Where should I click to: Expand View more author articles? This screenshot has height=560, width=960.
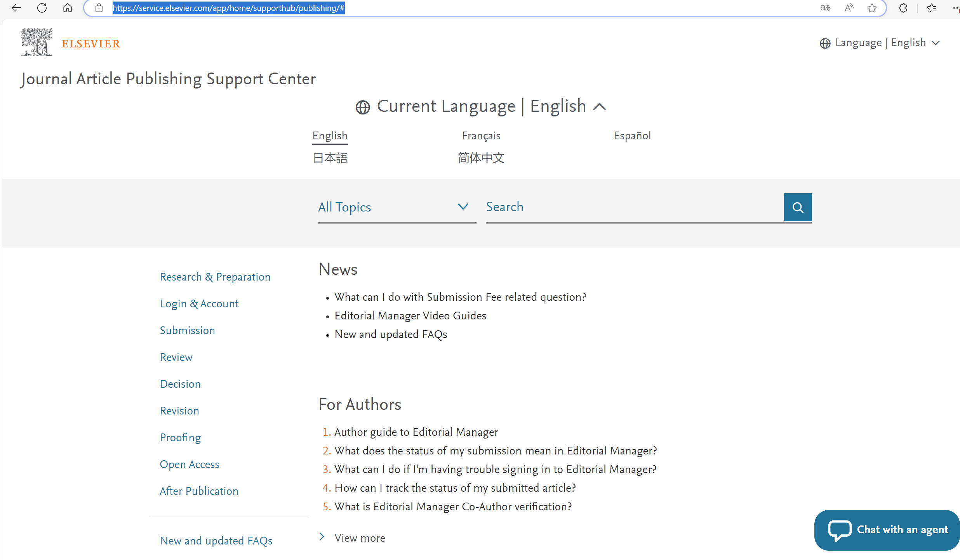point(359,538)
